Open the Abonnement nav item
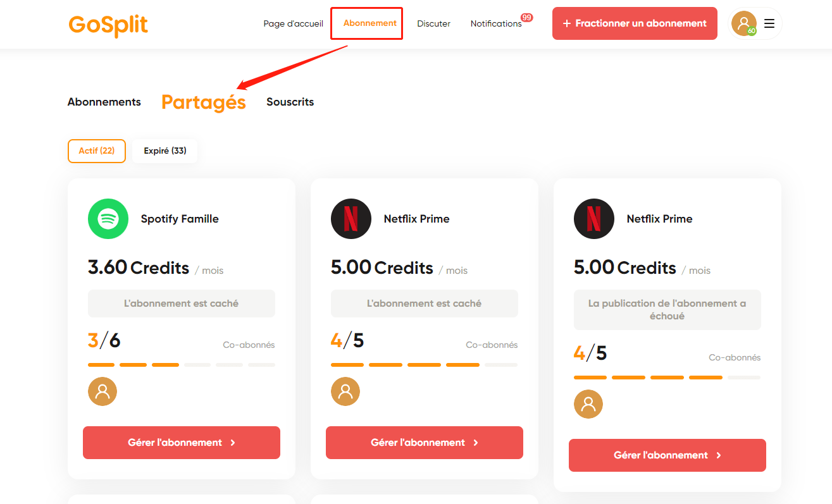Viewport: 832px width, 504px height. (x=370, y=23)
